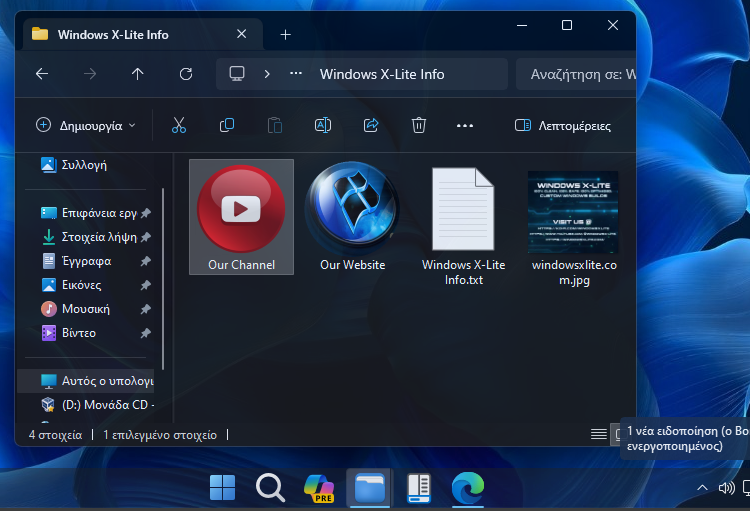Image resolution: width=750 pixels, height=511 pixels.
Task: Click the This PC monitor icon in address bar
Action: click(x=237, y=74)
